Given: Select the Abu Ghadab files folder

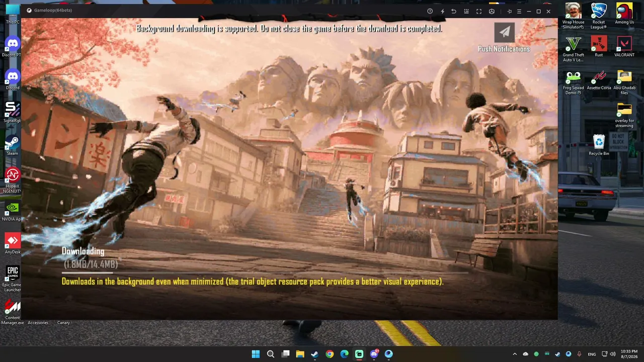Looking at the screenshot, I should point(624,82).
